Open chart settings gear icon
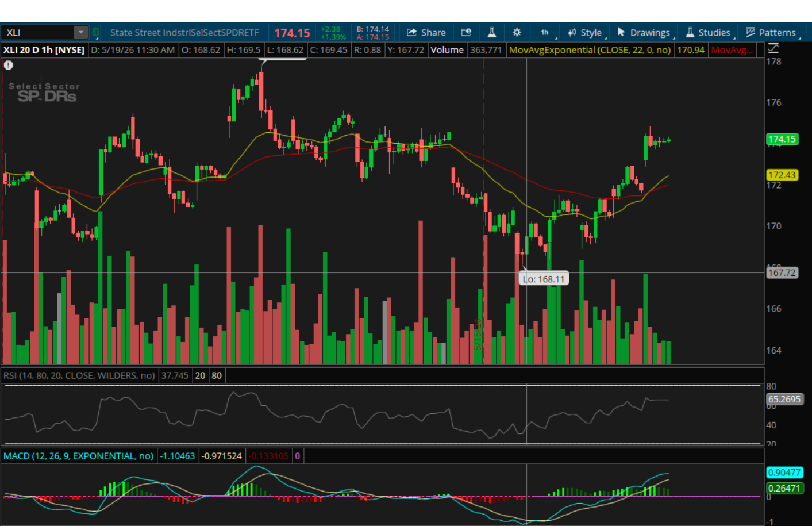The width and height of the screenshot is (812, 526). (x=517, y=32)
